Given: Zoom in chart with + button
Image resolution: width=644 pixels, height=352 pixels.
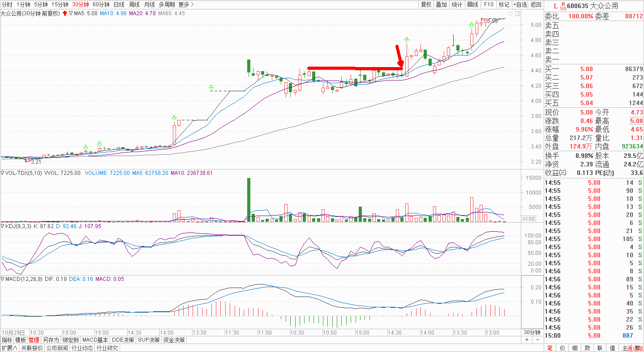Looking at the screenshot, I should pyautogui.click(x=527, y=340).
